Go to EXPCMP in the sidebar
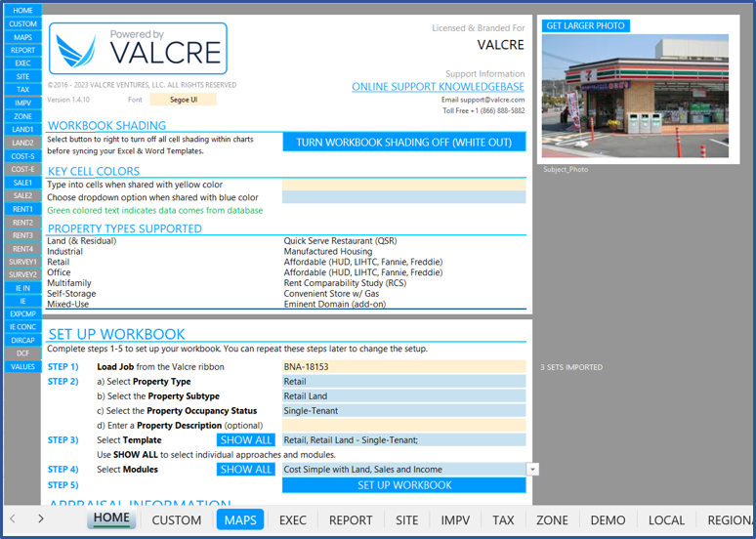The width and height of the screenshot is (756, 539). tap(22, 313)
